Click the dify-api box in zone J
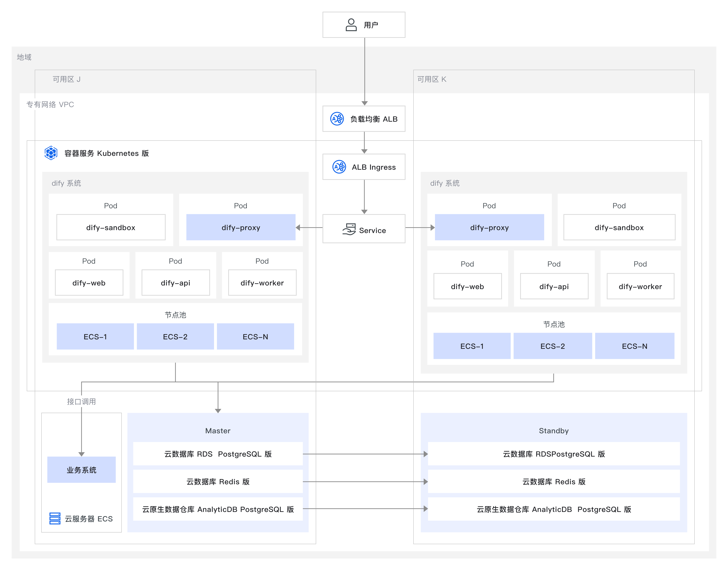 (175, 283)
